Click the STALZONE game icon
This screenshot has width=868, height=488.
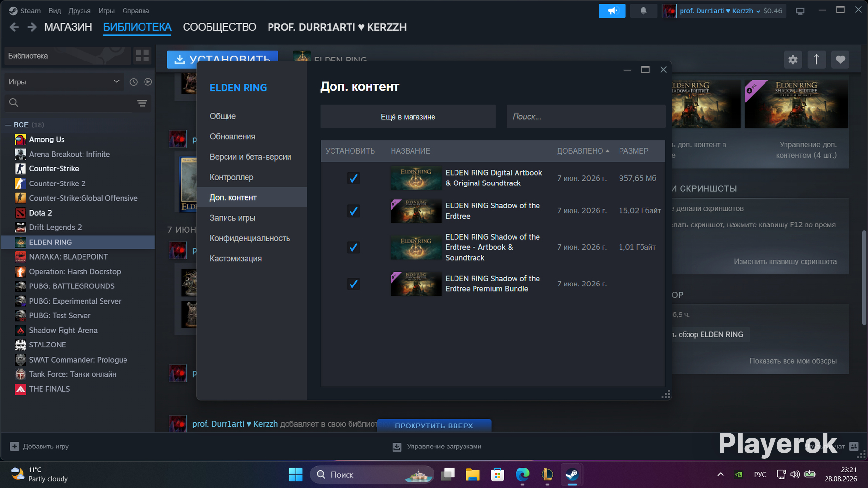(21, 345)
